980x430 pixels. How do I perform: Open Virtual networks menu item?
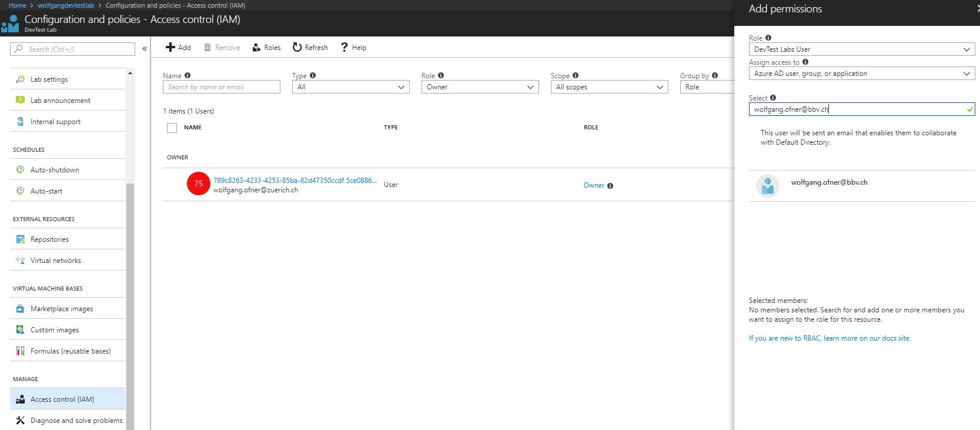click(x=68, y=260)
